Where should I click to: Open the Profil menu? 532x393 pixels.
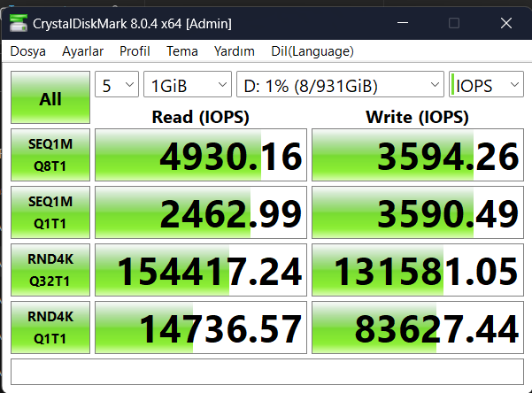point(135,51)
